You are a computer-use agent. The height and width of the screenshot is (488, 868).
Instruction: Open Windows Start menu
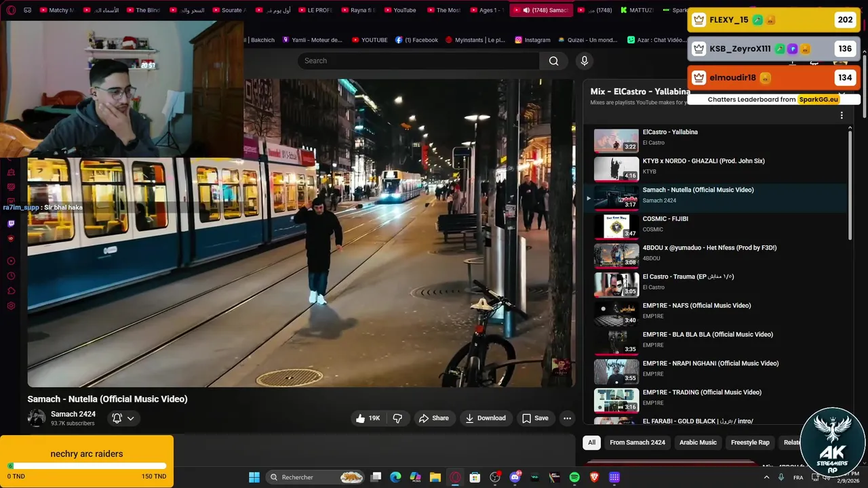254,477
